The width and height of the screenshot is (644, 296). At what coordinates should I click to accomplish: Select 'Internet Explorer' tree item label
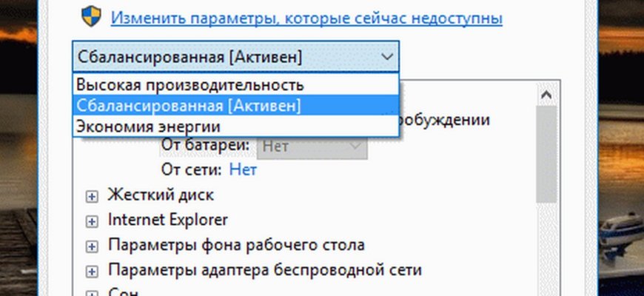pos(167,220)
